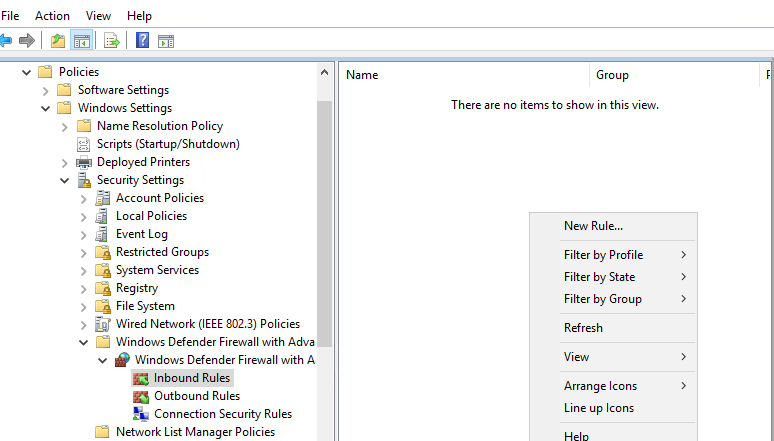This screenshot has height=441, width=774.
Task: Open the View menu in menu bar
Action: click(98, 16)
